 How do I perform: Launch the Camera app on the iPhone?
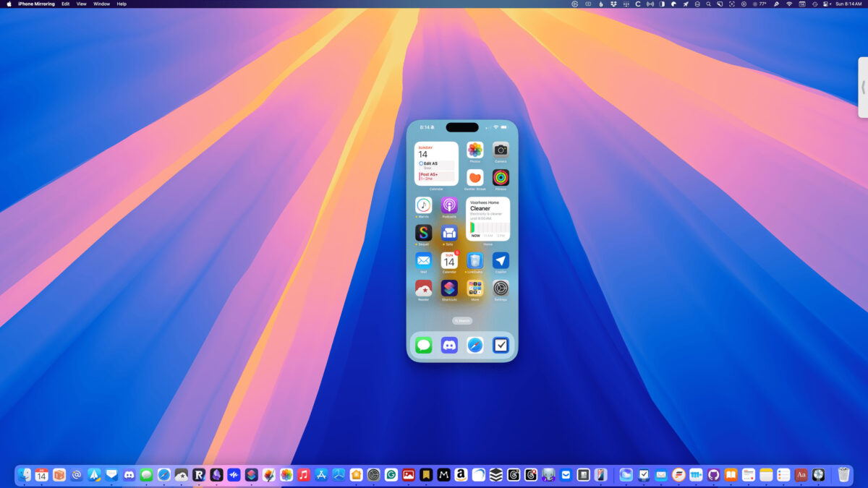501,150
